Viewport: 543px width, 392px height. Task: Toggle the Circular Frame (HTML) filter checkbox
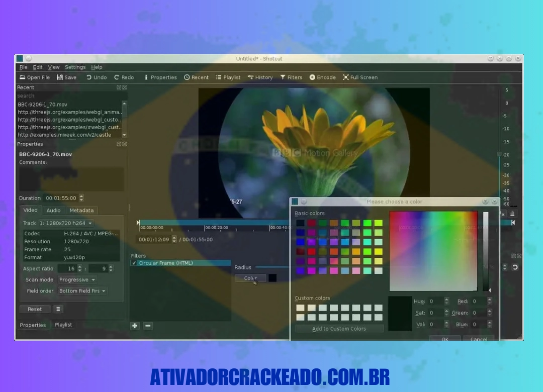pyautogui.click(x=134, y=263)
